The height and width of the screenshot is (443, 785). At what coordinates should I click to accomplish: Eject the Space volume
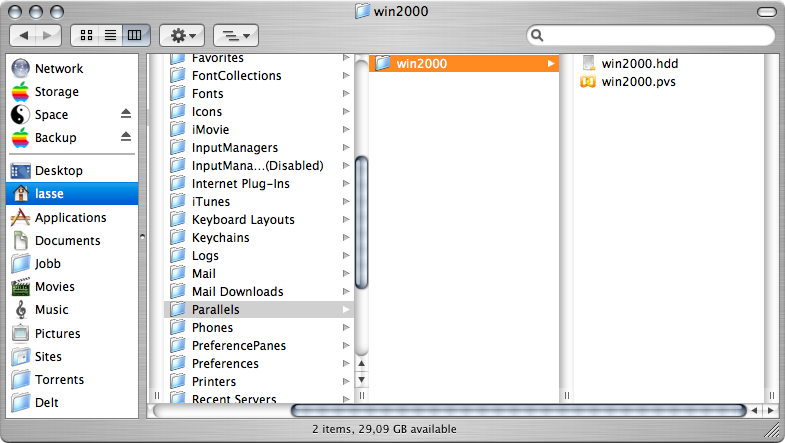point(126,114)
